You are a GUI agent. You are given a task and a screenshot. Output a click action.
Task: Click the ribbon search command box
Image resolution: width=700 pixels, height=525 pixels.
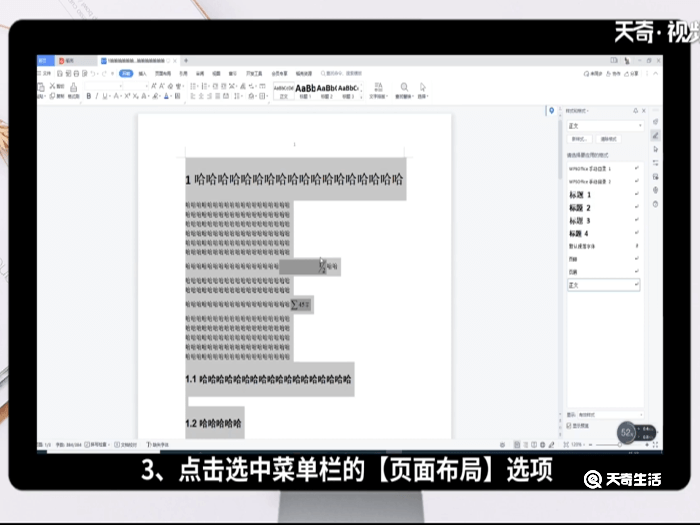(342, 73)
